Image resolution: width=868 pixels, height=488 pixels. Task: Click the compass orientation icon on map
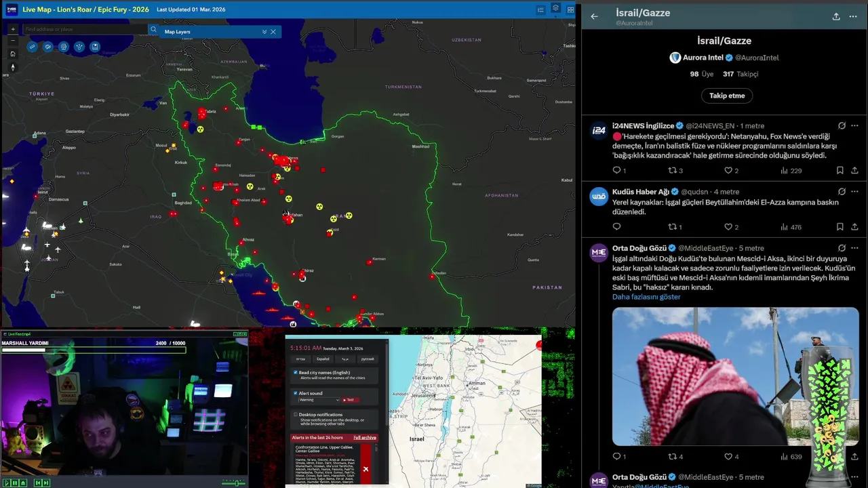[12, 67]
